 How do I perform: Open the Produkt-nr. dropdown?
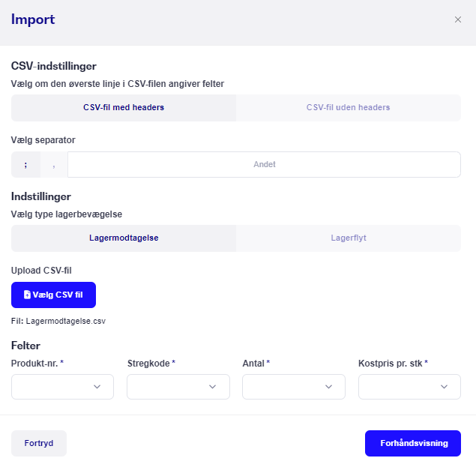pyautogui.click(x=62, y=387)
